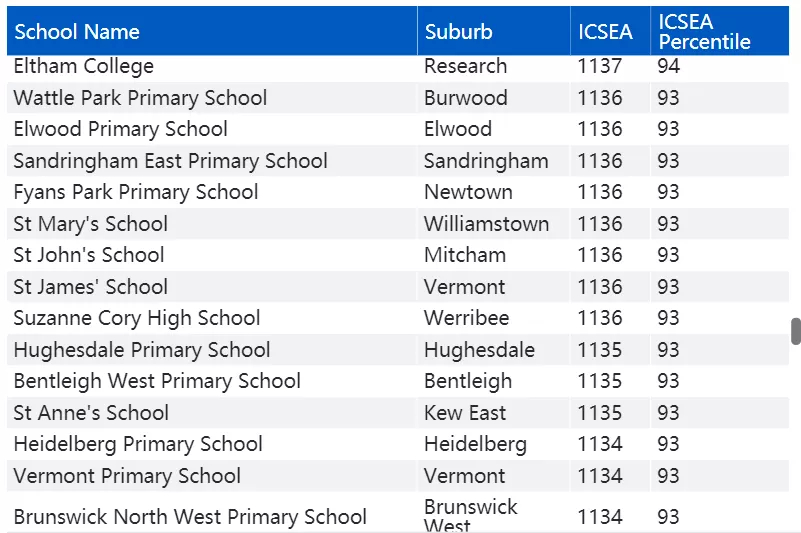Click the vertical scrollbar thumb
801x533 pixels.
tap(796, 331)
